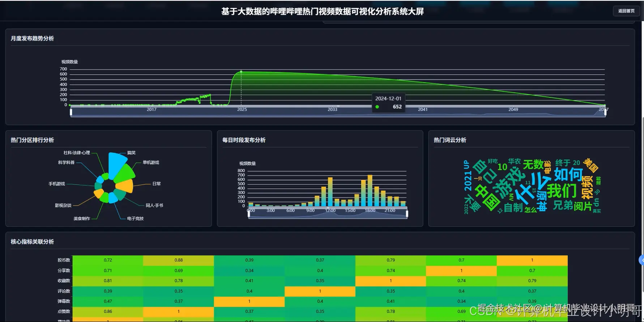Click the word 游戏 in word cloud
644x322 pixels.
click(509, 183)
